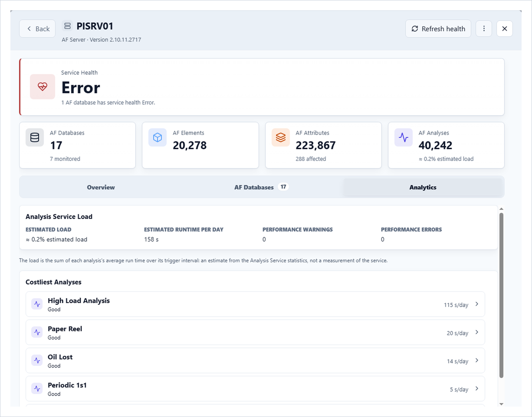Switch to the Overview tab
Viewport: 532px width, 417px height.
(x=101, y=187)
